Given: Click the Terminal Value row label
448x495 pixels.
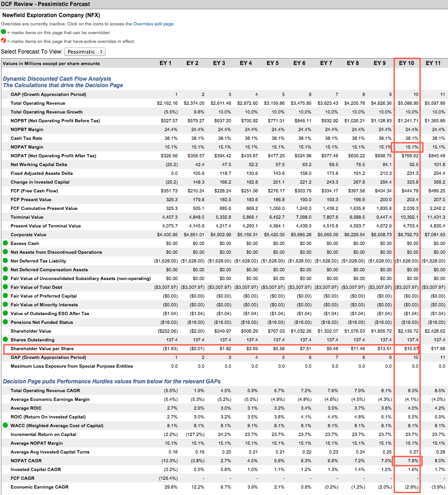Looking at the screenshot, I should click(x=27, y=217).
